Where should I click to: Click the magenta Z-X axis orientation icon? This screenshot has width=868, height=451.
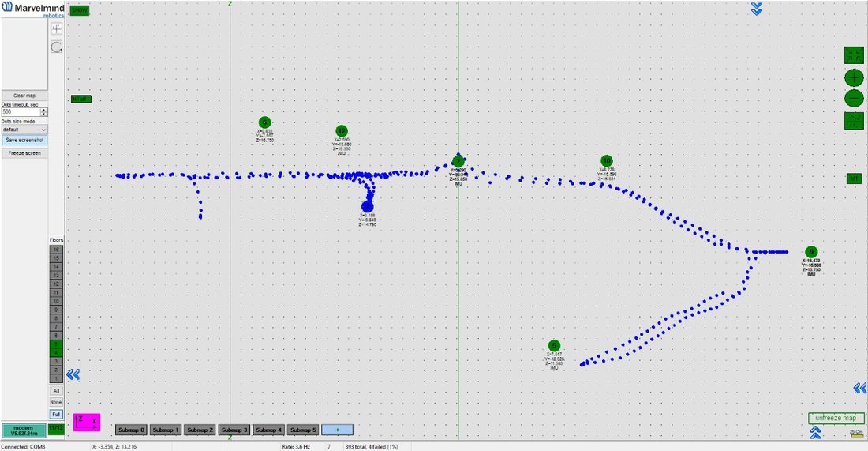tap(86, 423)
